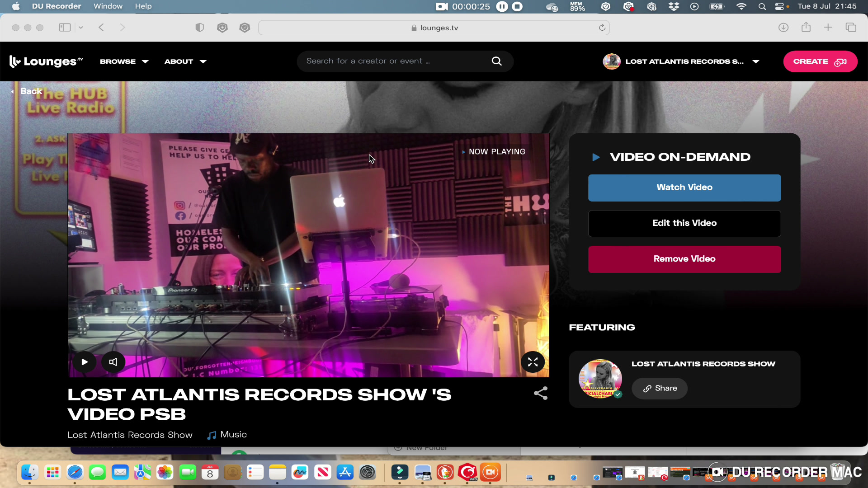The width and height of the screenshot is (868, 488).
Task: Enter fullscreen with the expand icon
Action: click(x=533, y=362)
